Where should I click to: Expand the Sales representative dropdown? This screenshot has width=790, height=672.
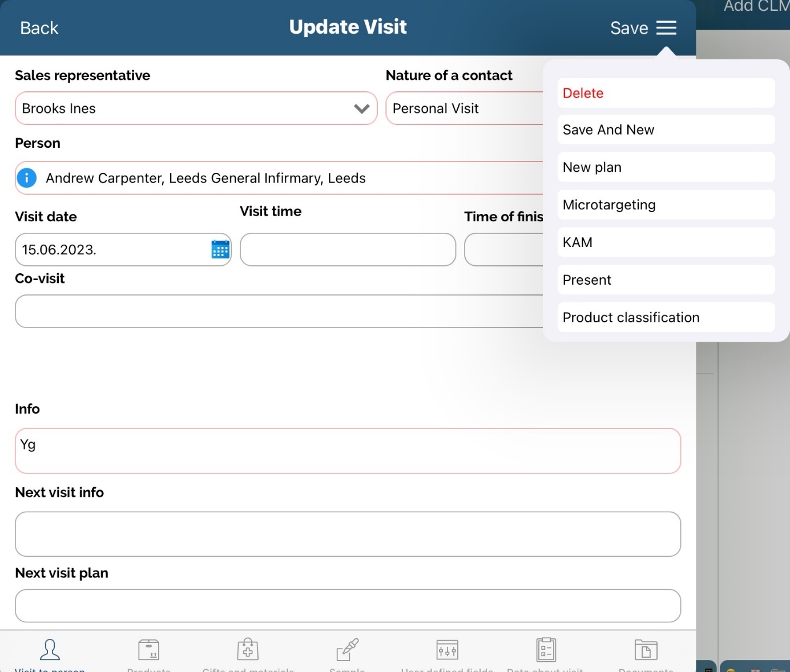[x=361, y=108]
